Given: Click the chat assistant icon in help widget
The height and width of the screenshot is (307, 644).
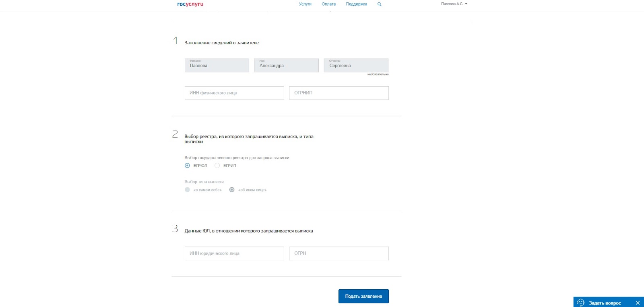Looking at the screenshot, I should (x=580, y=303).
